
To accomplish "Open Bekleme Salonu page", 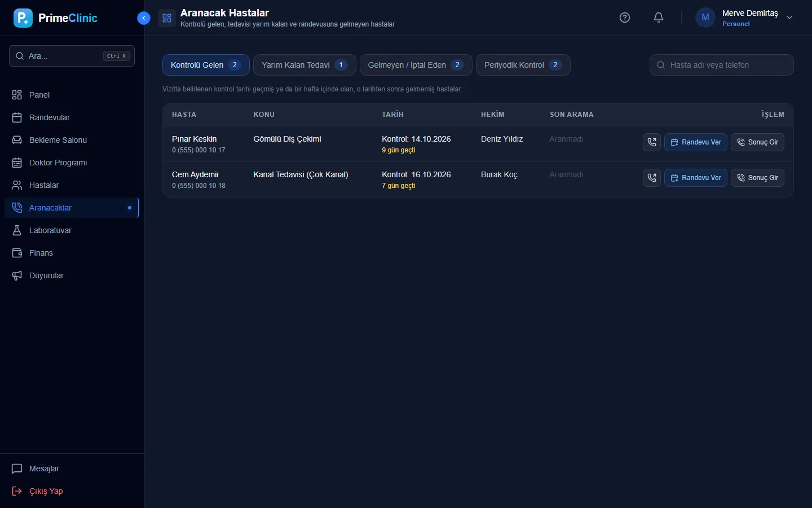I will [72, 140].
